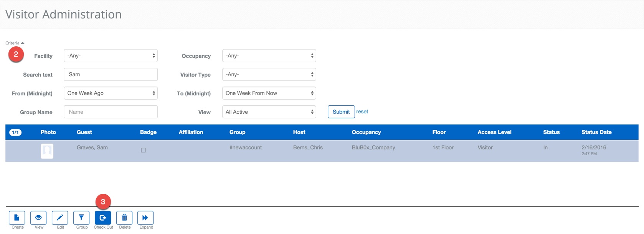
Task: Open the Occupancy criteria dropdown
Action: [269, 56]
